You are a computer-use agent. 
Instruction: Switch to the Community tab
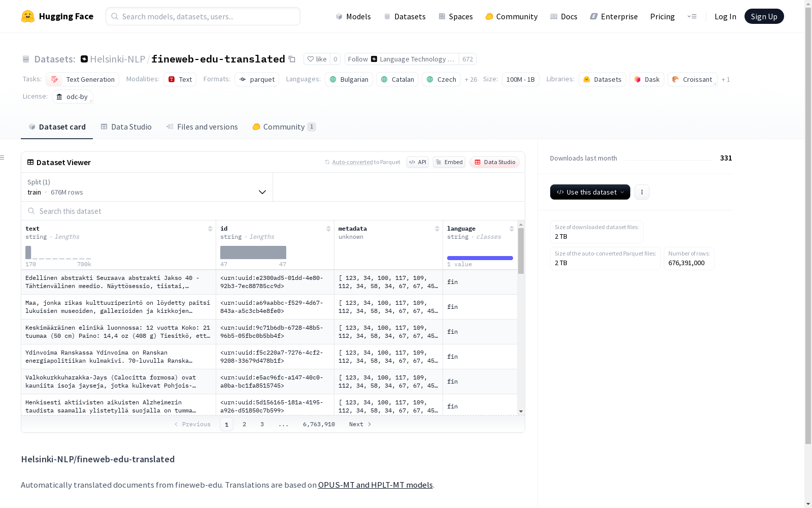coord(284,126)
